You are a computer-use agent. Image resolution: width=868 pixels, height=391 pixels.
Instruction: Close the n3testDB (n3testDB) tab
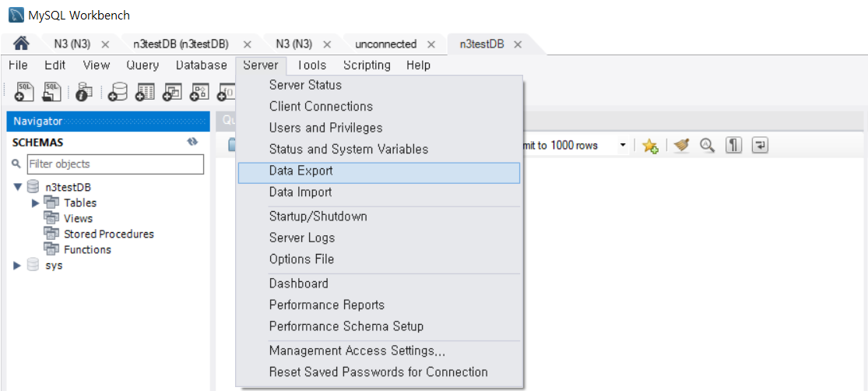[248, 44]
